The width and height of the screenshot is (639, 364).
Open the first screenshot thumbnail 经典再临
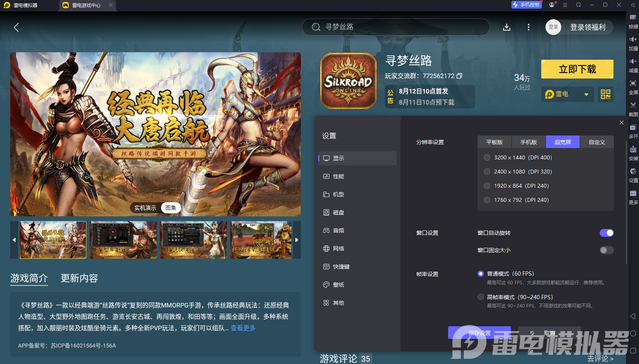(53, 240)
